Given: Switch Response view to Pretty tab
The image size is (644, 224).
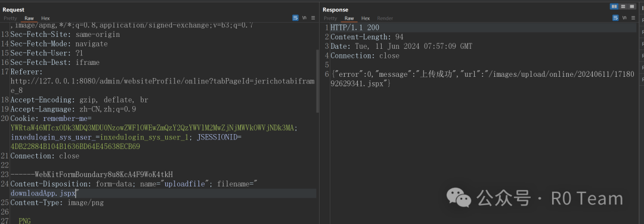Looking at the screenshot, I should (330, 18).
